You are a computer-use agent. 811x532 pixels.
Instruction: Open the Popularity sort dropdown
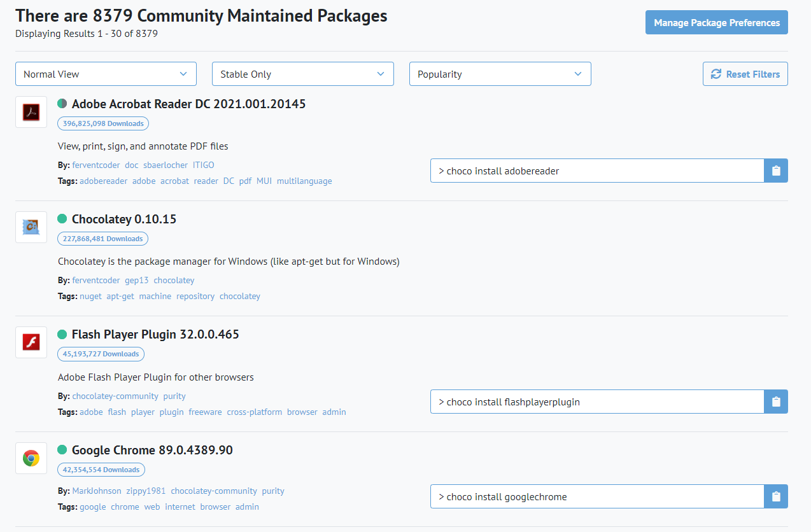click(500, 74)
